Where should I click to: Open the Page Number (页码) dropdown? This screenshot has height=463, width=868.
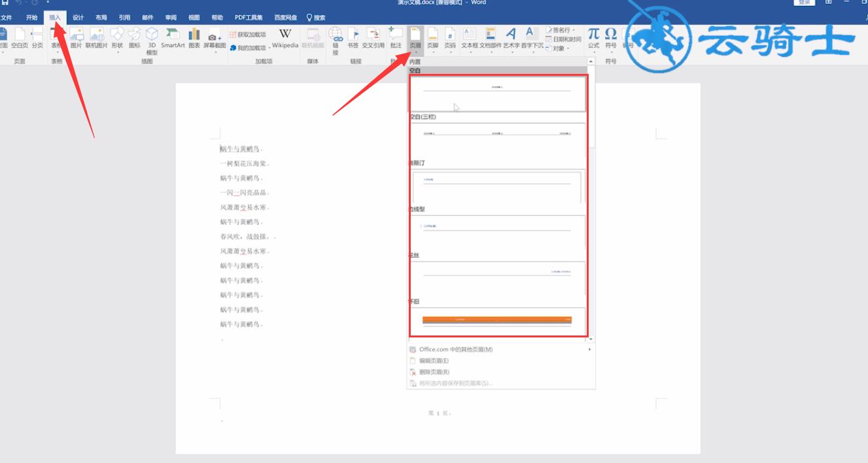click(450, 40)
